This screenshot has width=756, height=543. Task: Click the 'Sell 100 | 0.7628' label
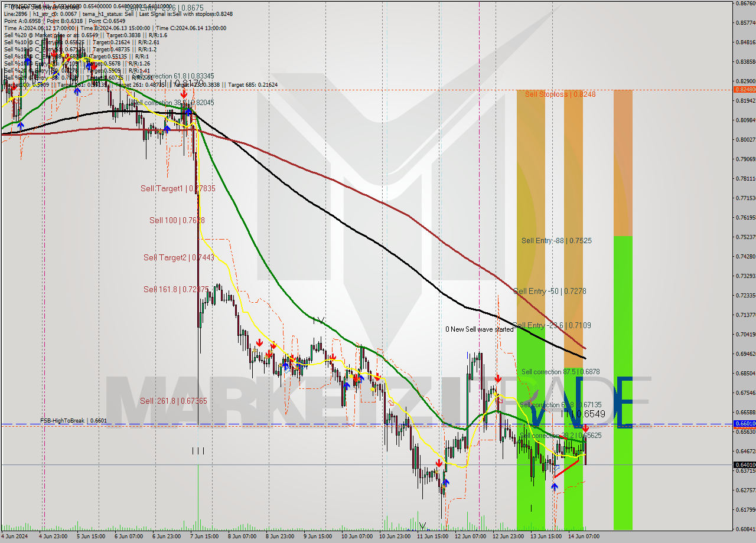click(177, 220)
